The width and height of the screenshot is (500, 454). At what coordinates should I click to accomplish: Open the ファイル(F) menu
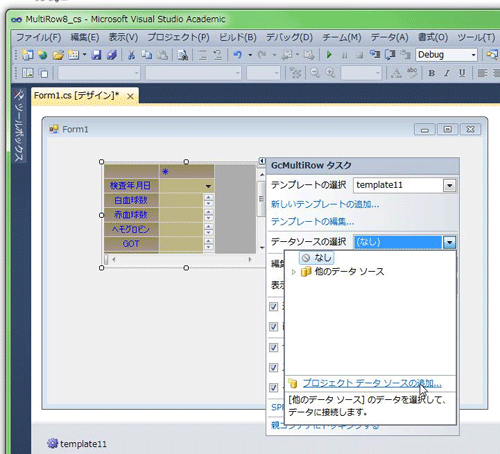pos(39,37)
